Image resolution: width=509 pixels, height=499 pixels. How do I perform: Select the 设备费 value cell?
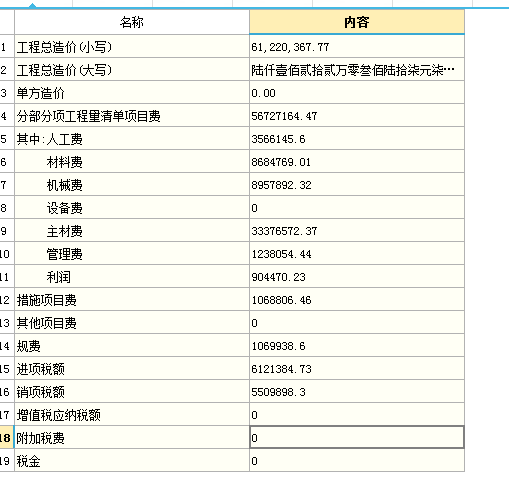click(357, 208)
